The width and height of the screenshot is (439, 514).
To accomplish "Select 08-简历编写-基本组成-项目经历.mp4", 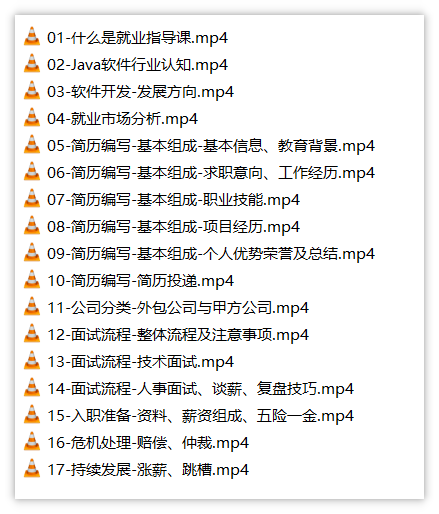I will pos(173,227).
